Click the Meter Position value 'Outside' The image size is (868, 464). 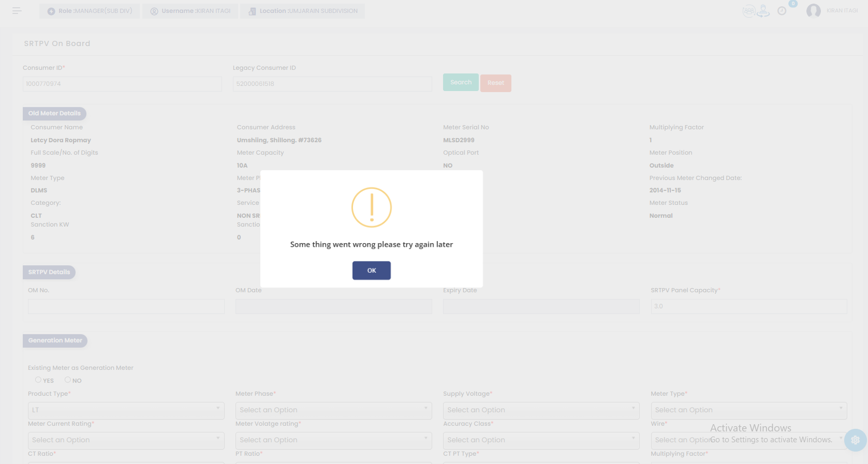pyautogui.click(x=661, y=166)
